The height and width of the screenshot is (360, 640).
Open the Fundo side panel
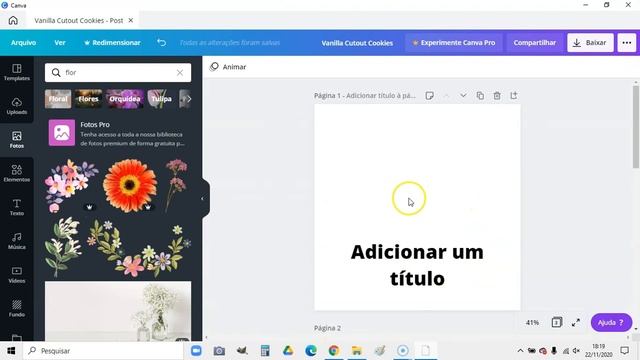pyautogui.click(x=17, y=309)
